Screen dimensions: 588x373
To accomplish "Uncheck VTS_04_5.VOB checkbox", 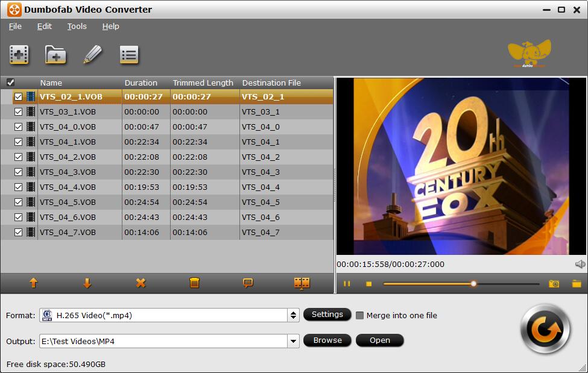I will click(18, 202).
